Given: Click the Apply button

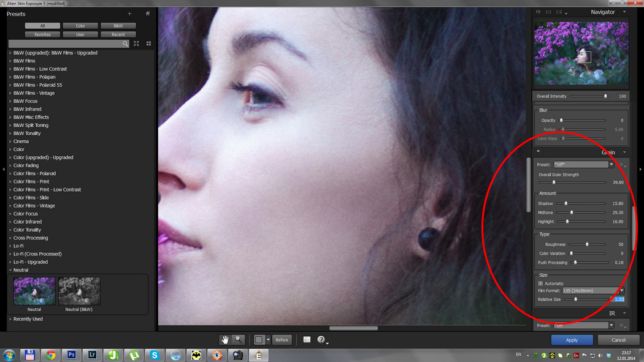Looking at the screenshot, I should click(572, 340).
